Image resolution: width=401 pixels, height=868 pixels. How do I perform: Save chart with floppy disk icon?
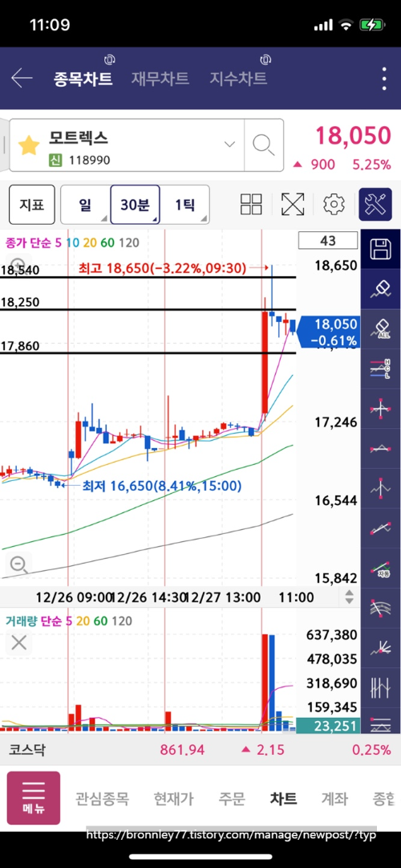(x=380, y=249)
